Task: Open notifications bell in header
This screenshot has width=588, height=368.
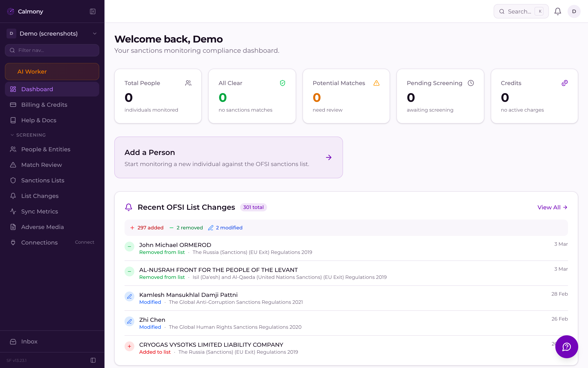Action: click(558, 11)
